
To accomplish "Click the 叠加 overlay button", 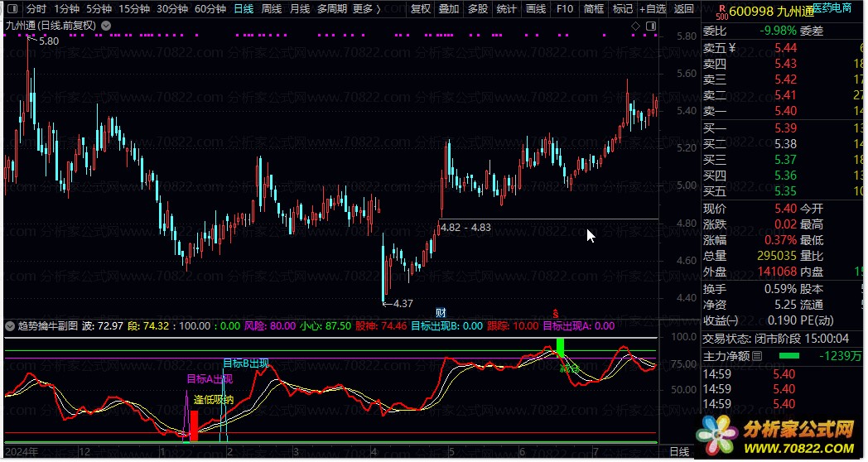I will click(x=449, y=9).
